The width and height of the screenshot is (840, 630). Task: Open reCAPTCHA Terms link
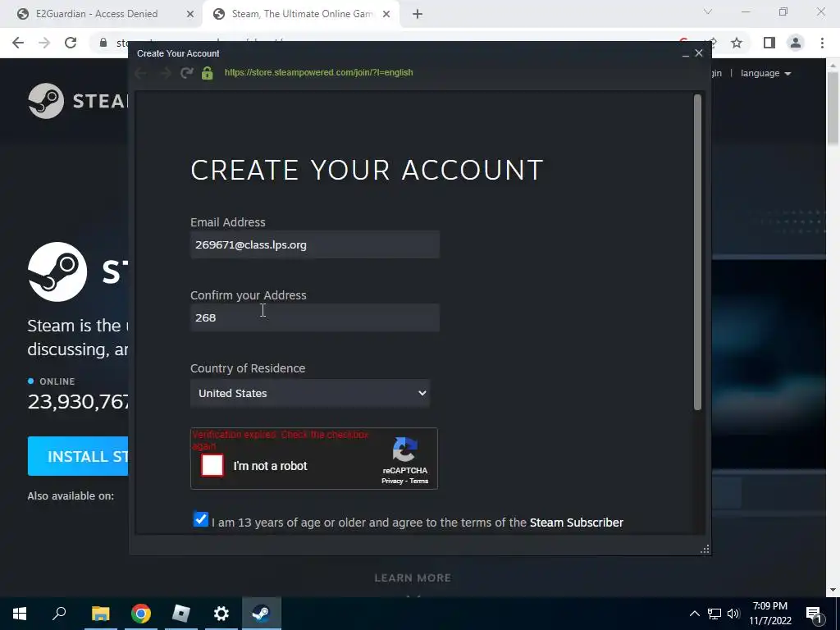pyautogui.click(x=419, y=481)
